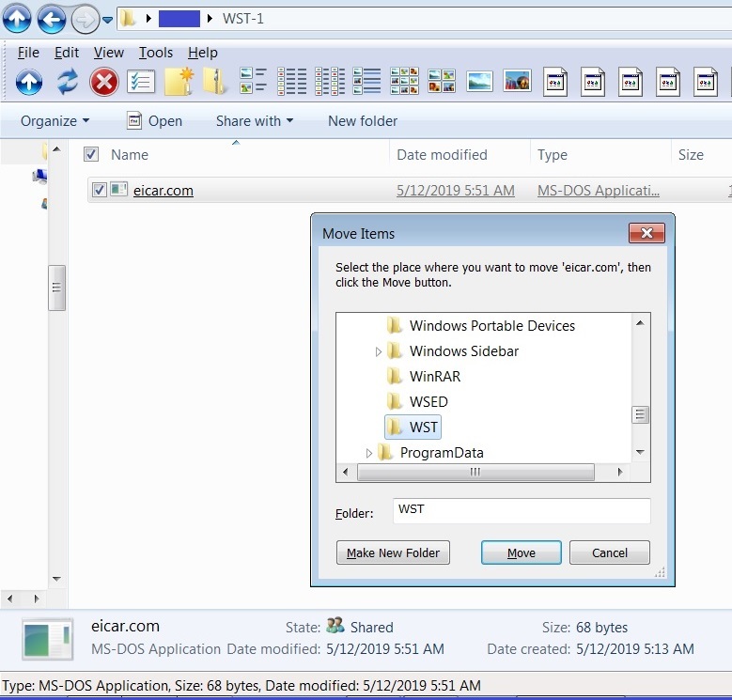This screenshot has height=700, width=732.
Task: Open the Organize dropdown
Action: pyautogui.click(x=55, y=121)
